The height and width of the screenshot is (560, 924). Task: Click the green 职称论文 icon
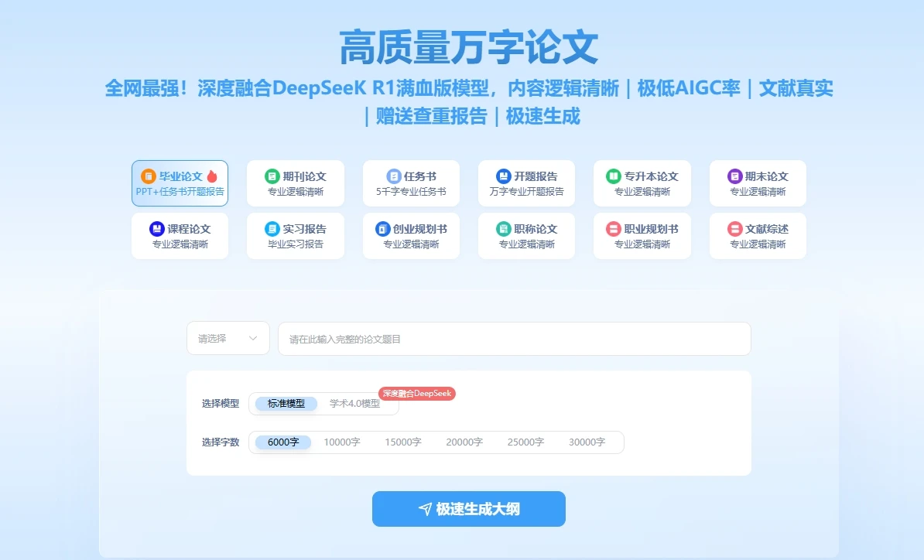pyautogui.click(x=503, y=228)
